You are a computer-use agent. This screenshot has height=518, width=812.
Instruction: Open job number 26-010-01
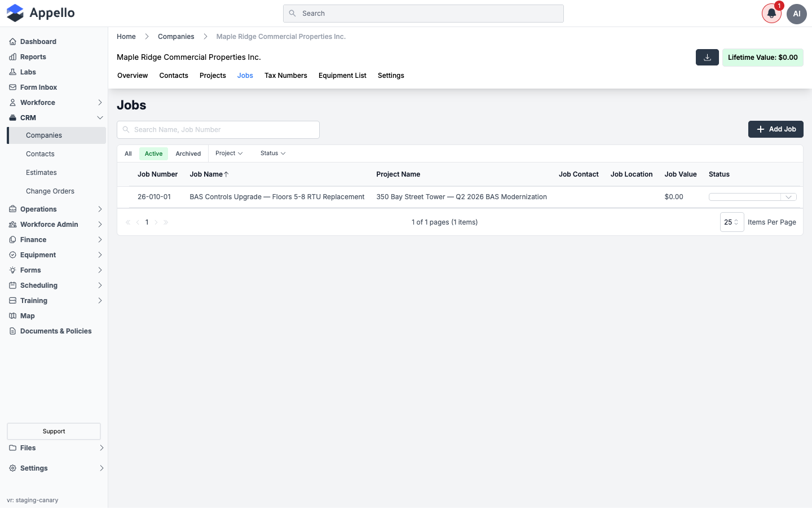(x=154, y=197)
